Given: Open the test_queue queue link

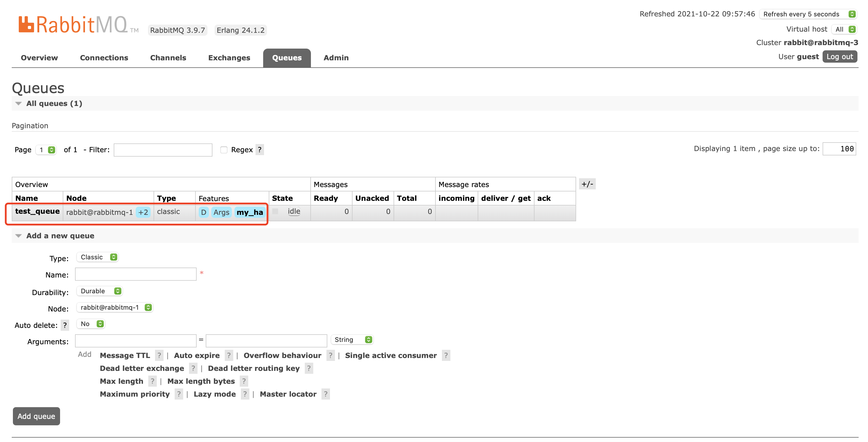Looking at the screenshot, I should [x=38, y=211].
